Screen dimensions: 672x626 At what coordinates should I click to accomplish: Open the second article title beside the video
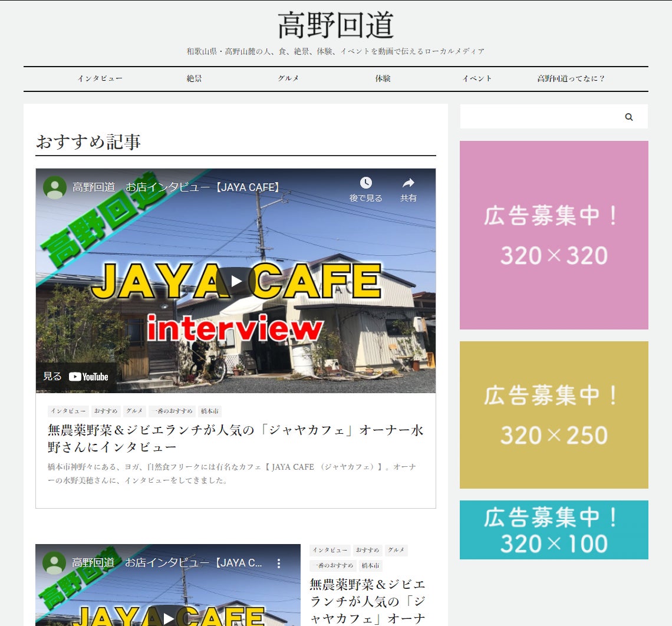coord(368,601)
